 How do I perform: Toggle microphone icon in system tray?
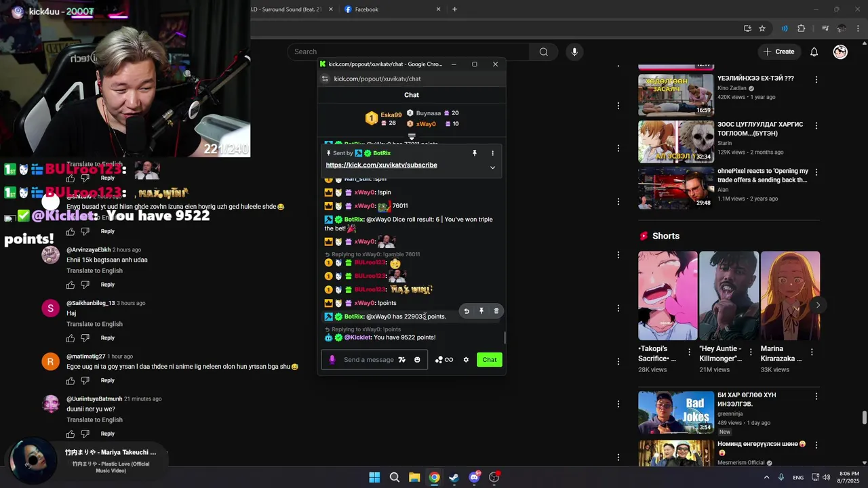[781, 477]
